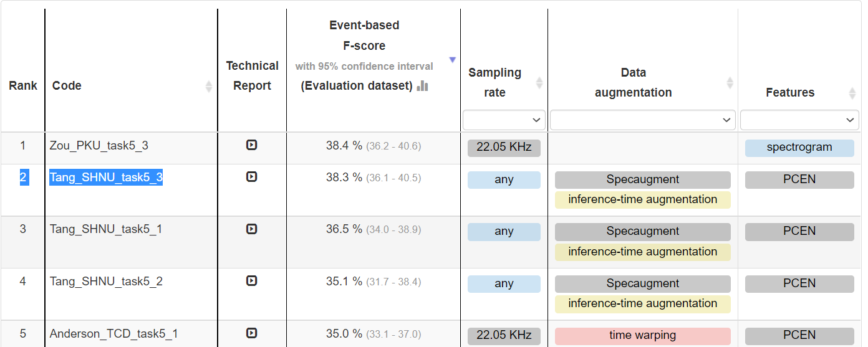Click the Rank column header

(23, 85)
